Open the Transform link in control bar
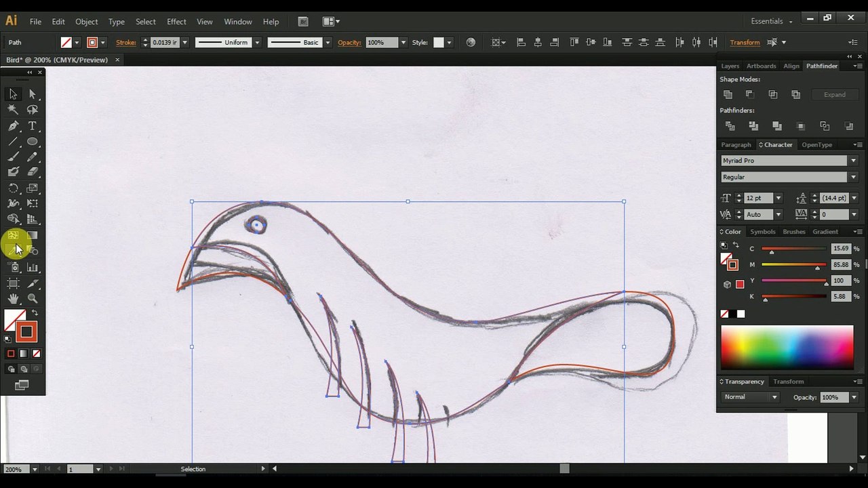 (745, 42)
